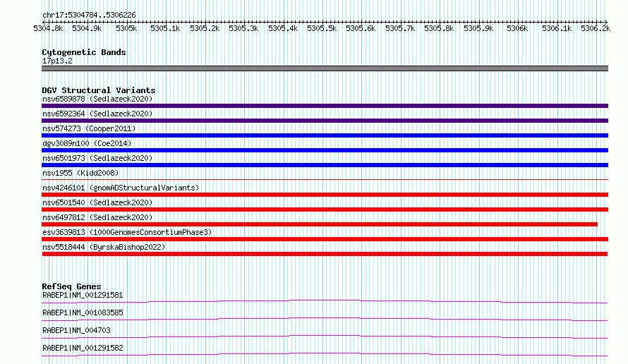Open the RABEP1|NM_001291582 transcript label
628x364 pixels.
[x=83, y=348]
